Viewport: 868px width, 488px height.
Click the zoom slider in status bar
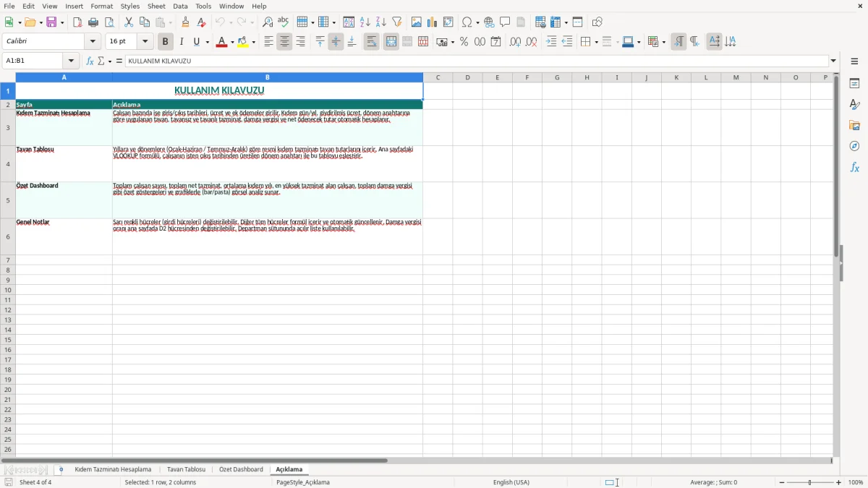pos(810,482)
